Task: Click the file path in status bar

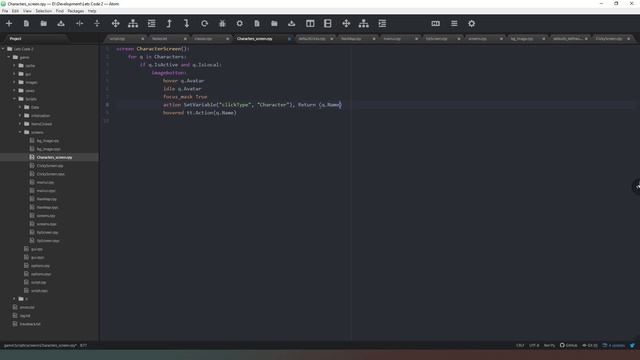Action: click(40, 345)
